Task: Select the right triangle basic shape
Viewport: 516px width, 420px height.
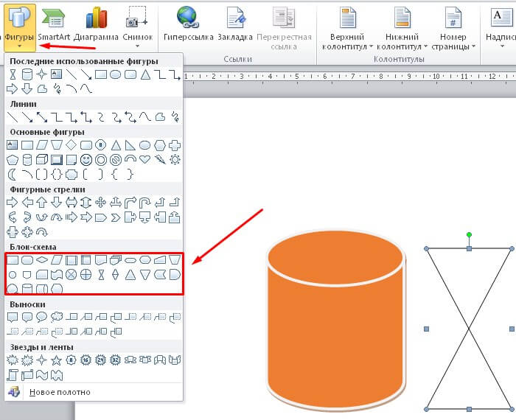Action: tap(130, 145)
